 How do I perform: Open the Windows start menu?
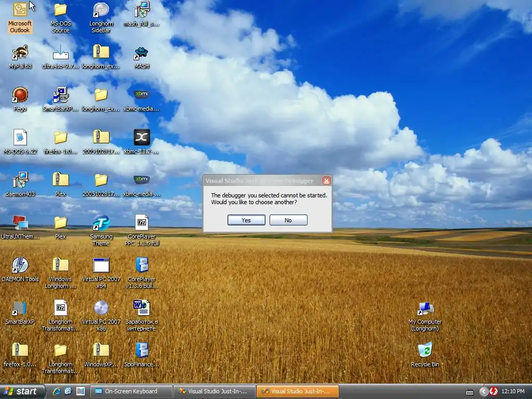(x=22, y=392)
